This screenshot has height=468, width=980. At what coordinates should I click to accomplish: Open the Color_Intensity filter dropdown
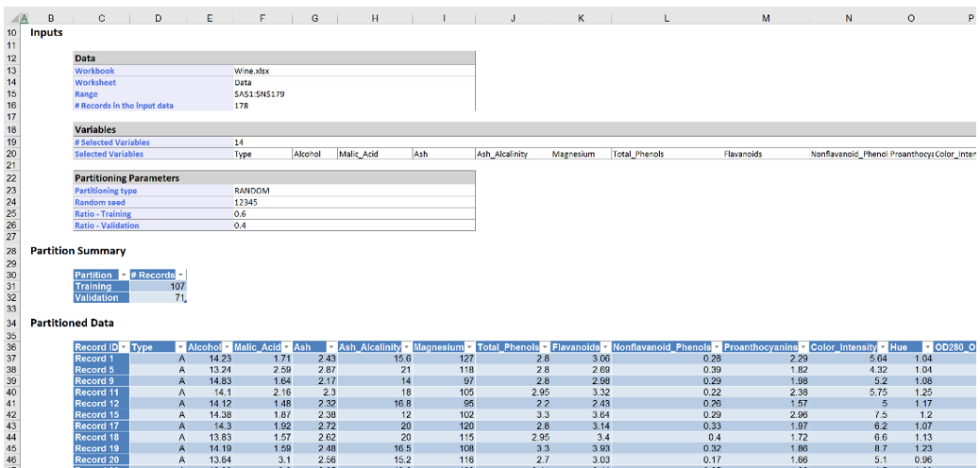pyautogui.click(x=882, y=347)
